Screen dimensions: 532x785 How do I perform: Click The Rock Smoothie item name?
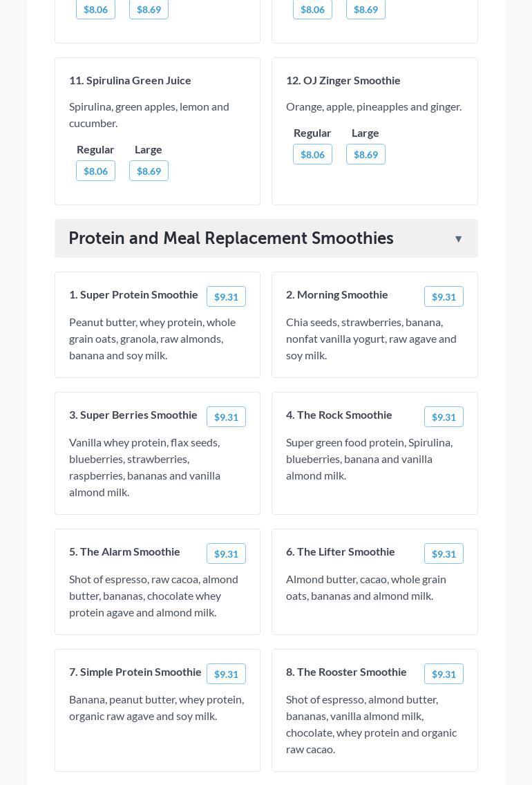click(x=339, y=415)
